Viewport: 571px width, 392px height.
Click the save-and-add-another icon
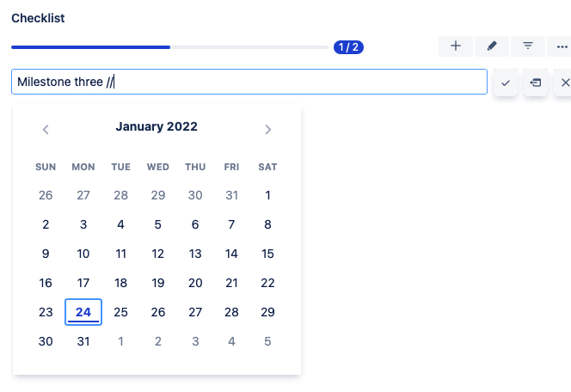(x=536, y=83)
